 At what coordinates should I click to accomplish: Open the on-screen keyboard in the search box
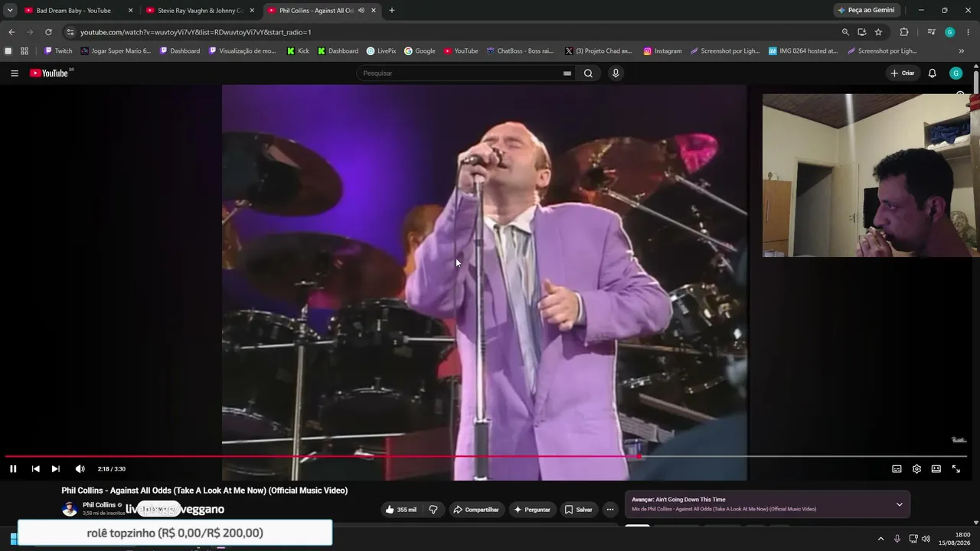567,73
